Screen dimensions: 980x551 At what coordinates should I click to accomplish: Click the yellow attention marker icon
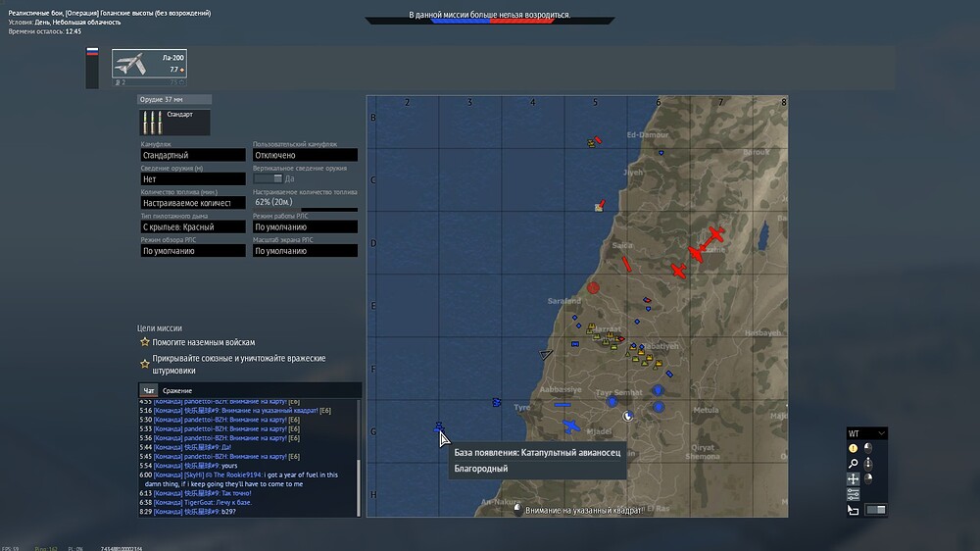tap(854, 448)
